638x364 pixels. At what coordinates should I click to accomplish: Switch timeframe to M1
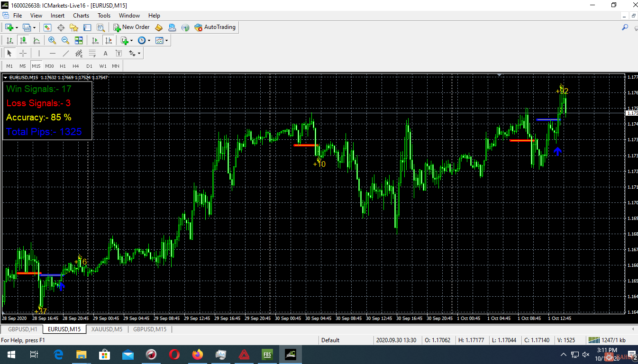[9, 66]
